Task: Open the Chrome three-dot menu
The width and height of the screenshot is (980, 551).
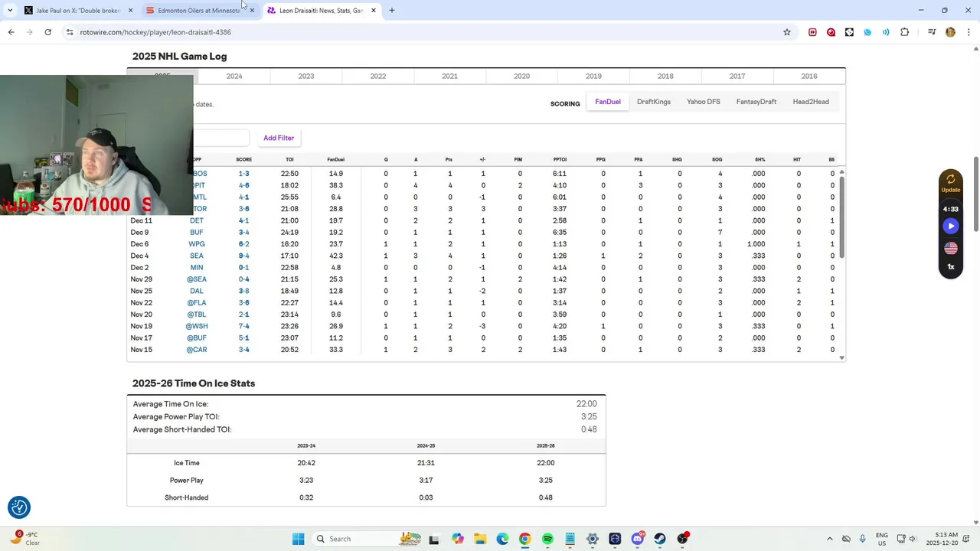Action: click(969, 32)
